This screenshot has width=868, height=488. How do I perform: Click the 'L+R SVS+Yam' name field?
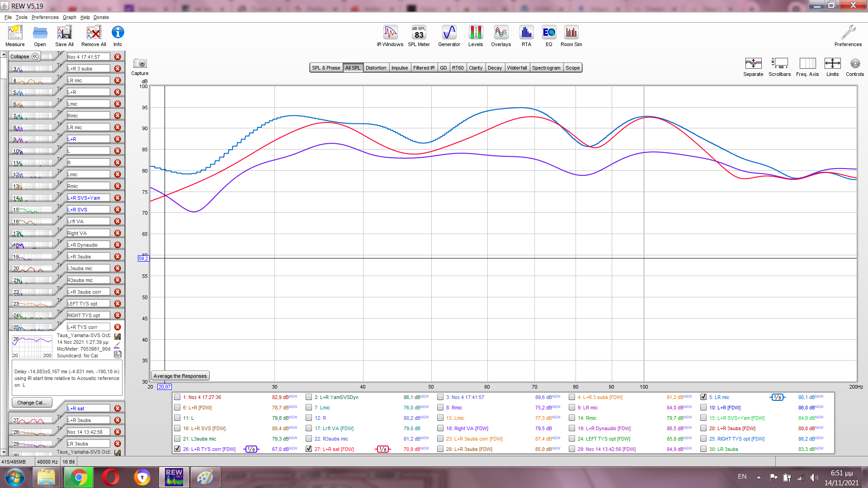pos(88,198)
